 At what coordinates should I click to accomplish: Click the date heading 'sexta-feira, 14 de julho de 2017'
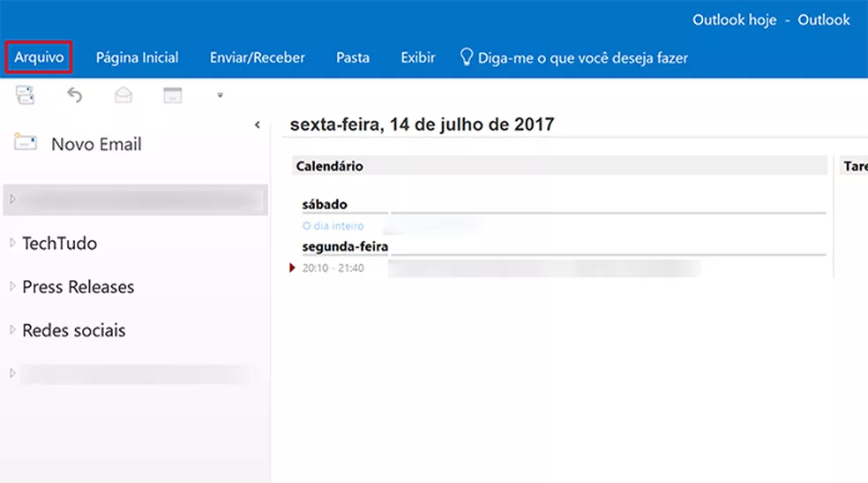(422, 125)
